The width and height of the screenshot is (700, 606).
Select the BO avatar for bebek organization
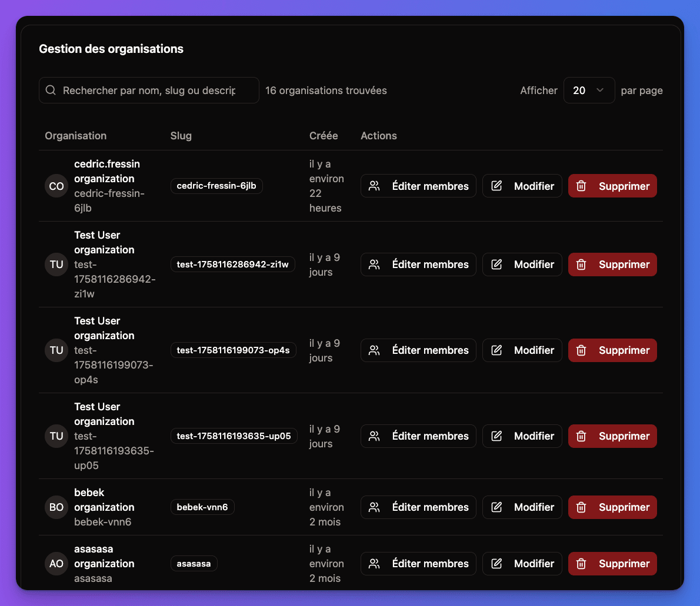pyautogui.click(x=56, y=507)
